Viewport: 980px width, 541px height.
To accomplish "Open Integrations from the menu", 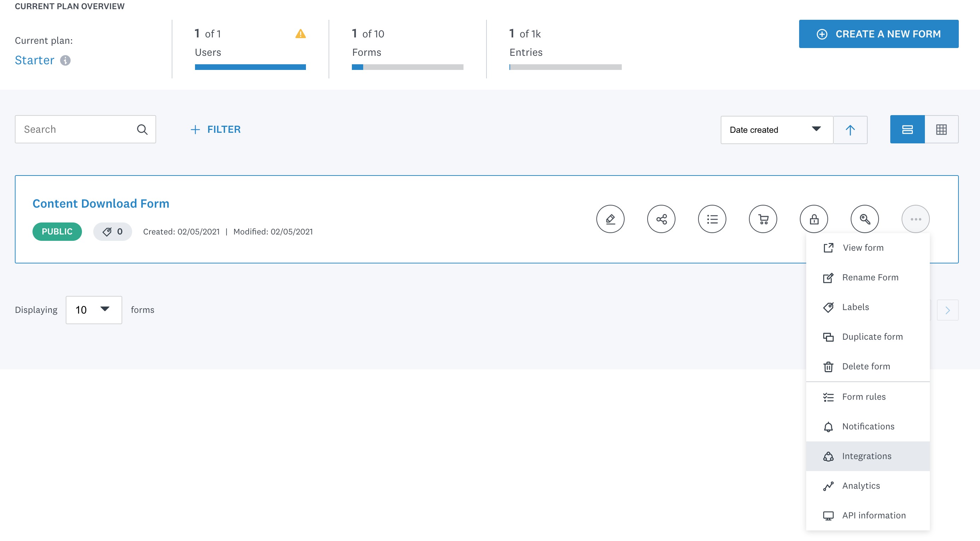I will point(868,456).
